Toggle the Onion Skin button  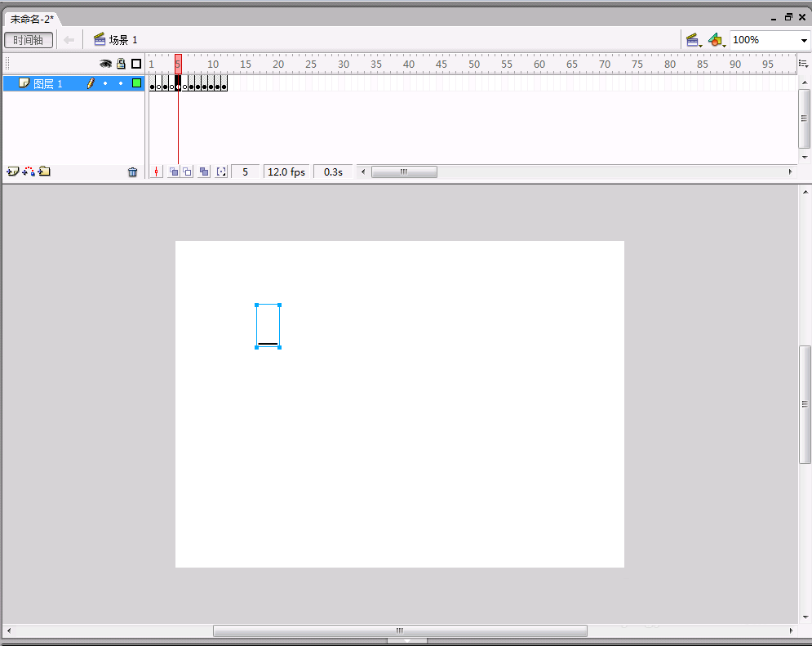(x=174, y=172)
